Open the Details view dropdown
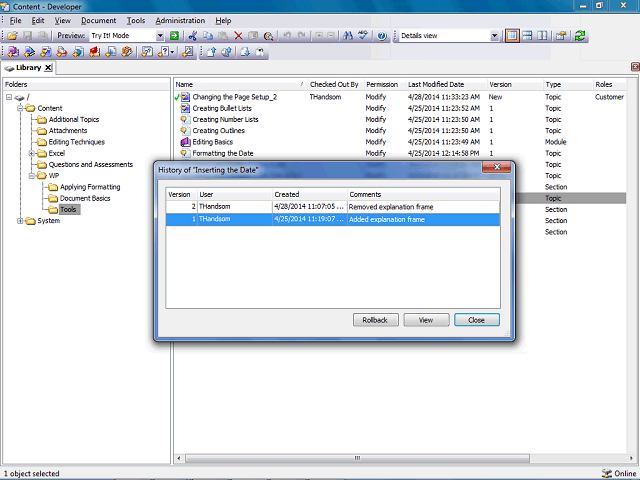640x480 pixels. click(494, 36)
